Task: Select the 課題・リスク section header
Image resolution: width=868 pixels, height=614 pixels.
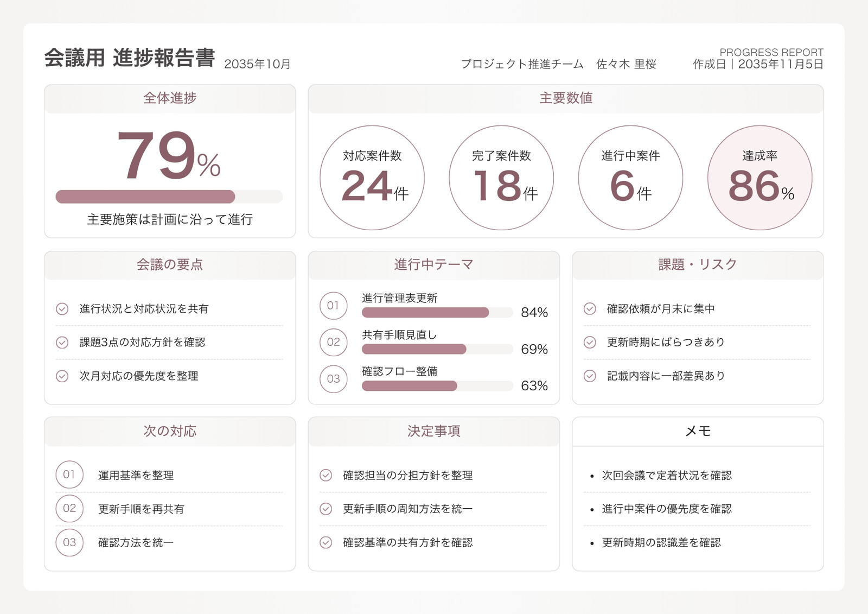Action: point(698,264)
